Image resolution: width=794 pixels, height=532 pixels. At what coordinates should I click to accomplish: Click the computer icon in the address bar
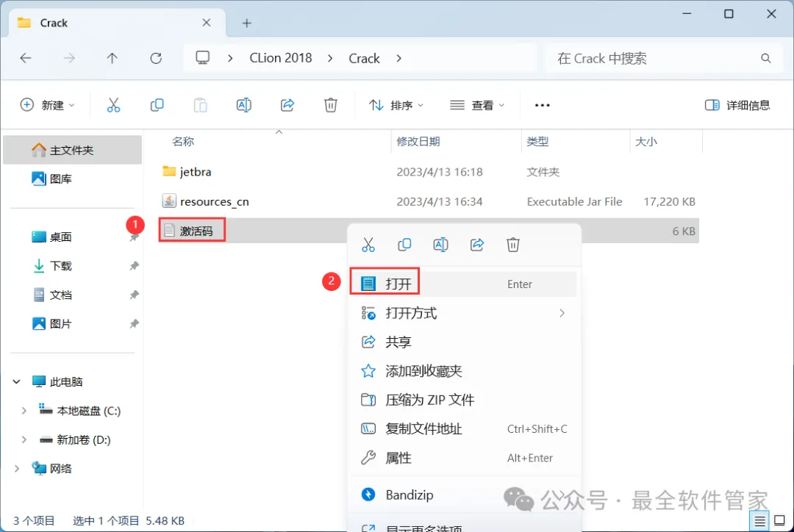pyautogui.click(x=203, y=58)
